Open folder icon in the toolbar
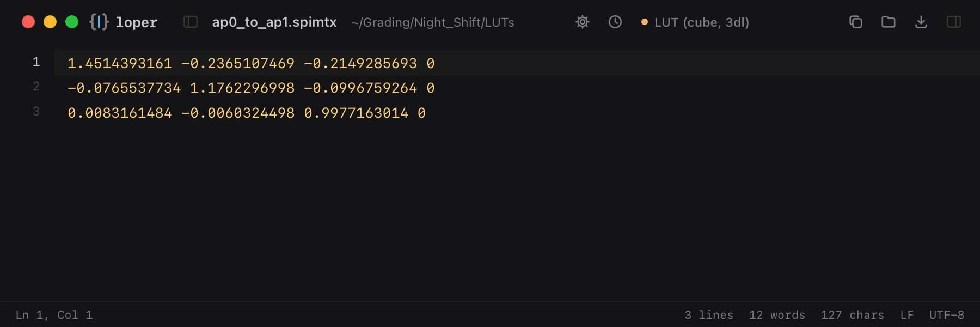The image size is (980, 327). click(x=889, y=22)
